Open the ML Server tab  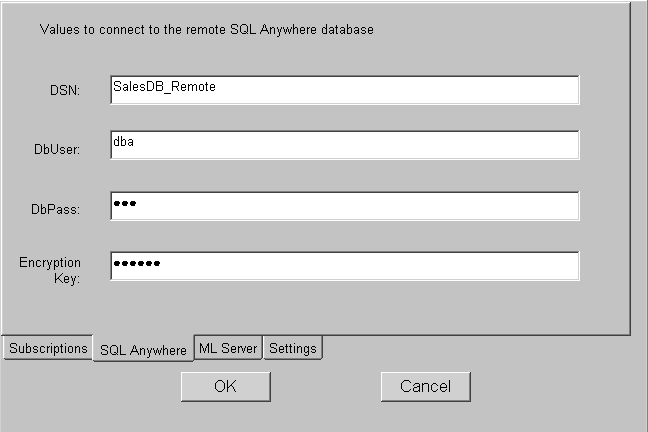[228, 348]
